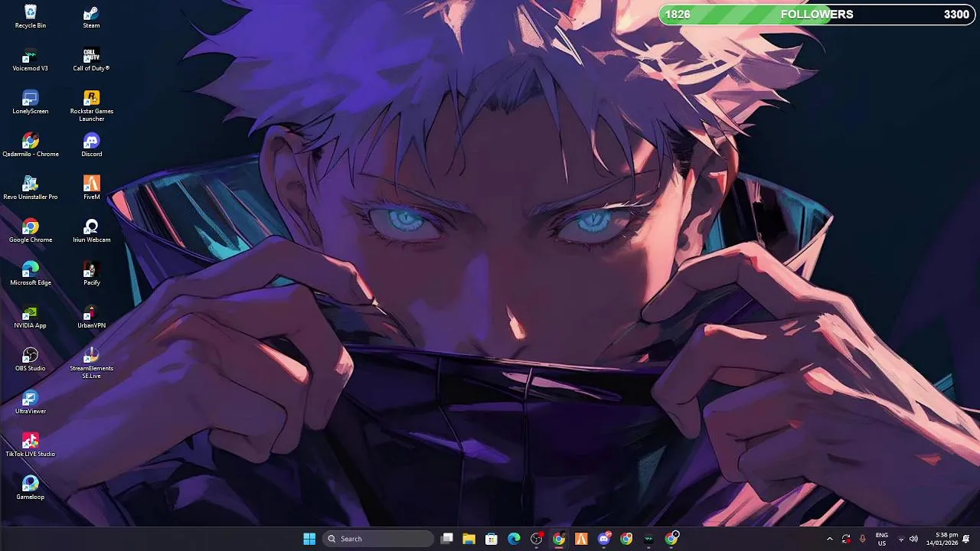Open Microsoft Store on the taskbar
Viewport: 980px width, 551px height.
tap(492, 539)
